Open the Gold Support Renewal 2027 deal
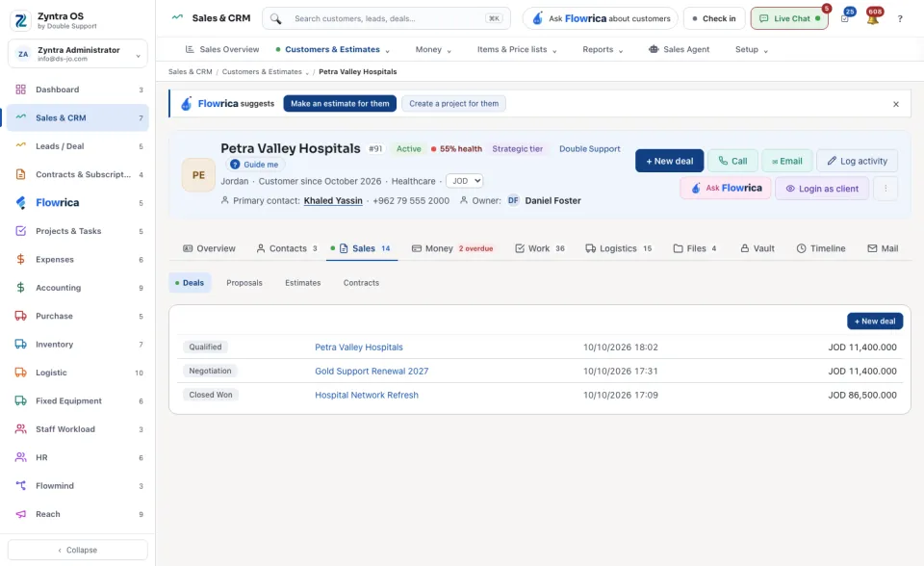 (x=372, y=372)
